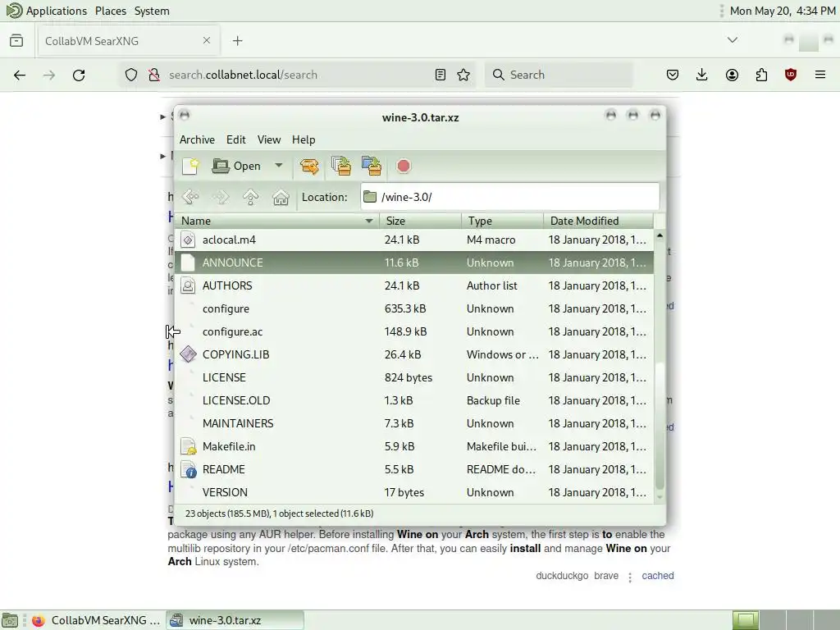Open the Archive menu

point(197,139)
